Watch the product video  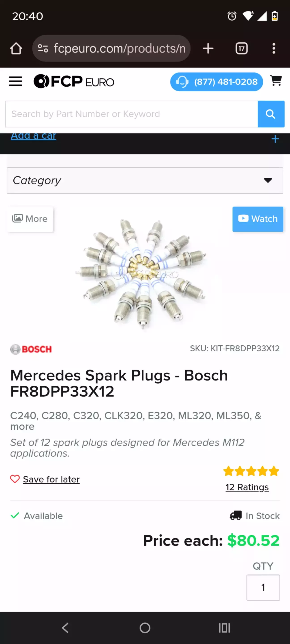[258, 219]
